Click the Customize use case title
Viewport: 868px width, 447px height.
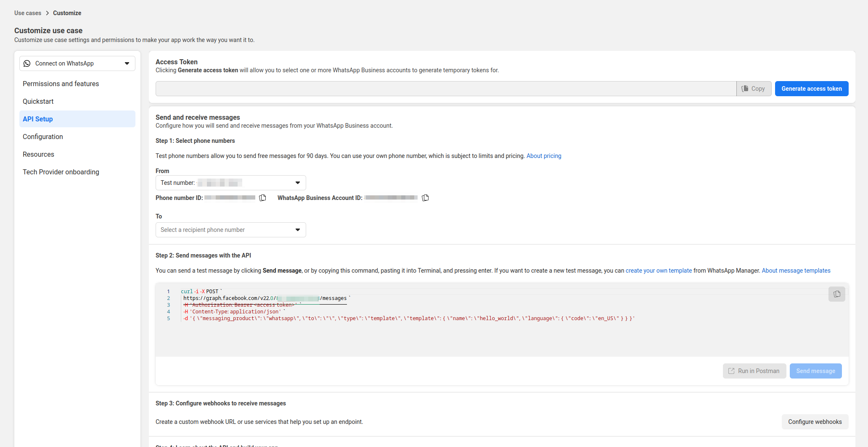48,31
